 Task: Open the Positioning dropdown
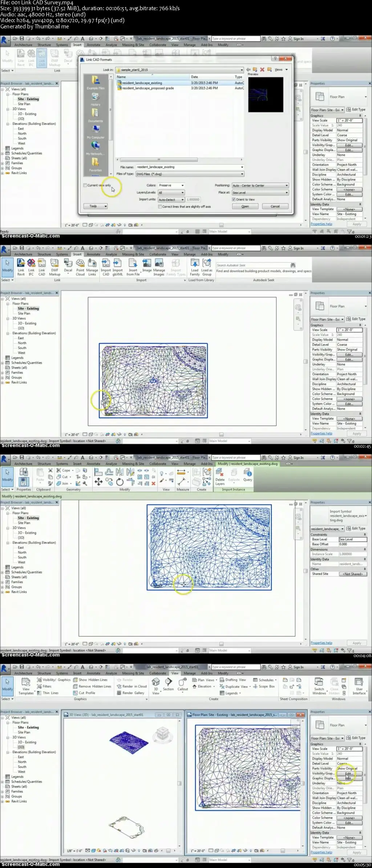(260, 185)
